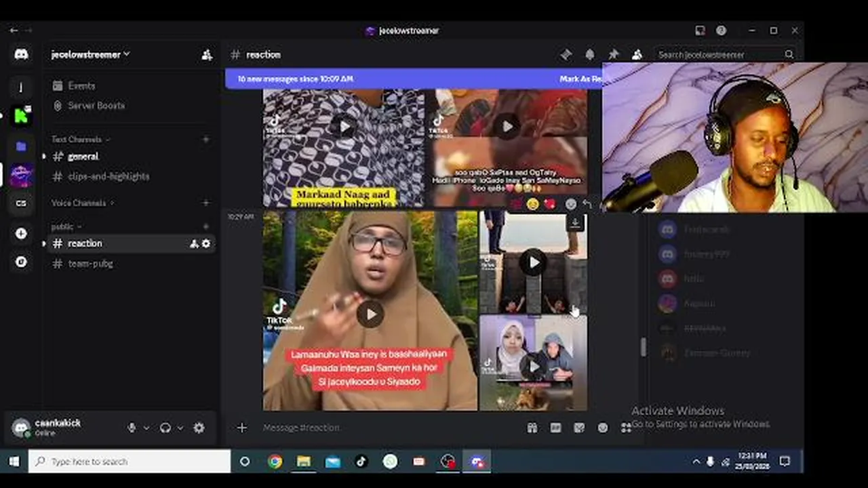
Task: Collapse the Text Channels category
Action: point(80,140)
